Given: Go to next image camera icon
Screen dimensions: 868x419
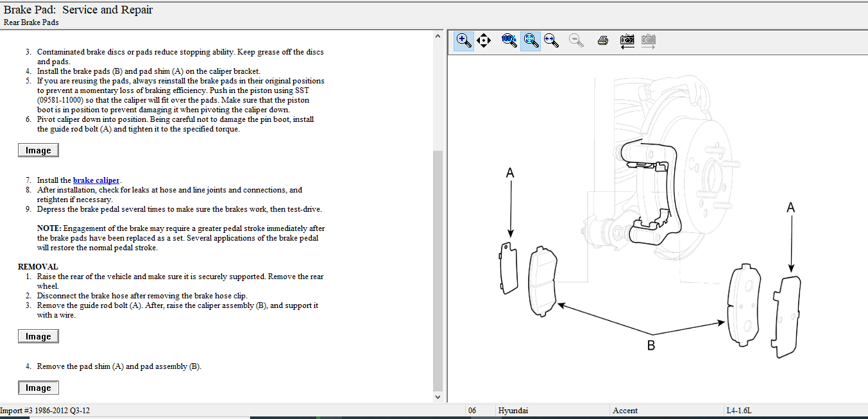Looking at the screenshot, I should pos(648,41).
